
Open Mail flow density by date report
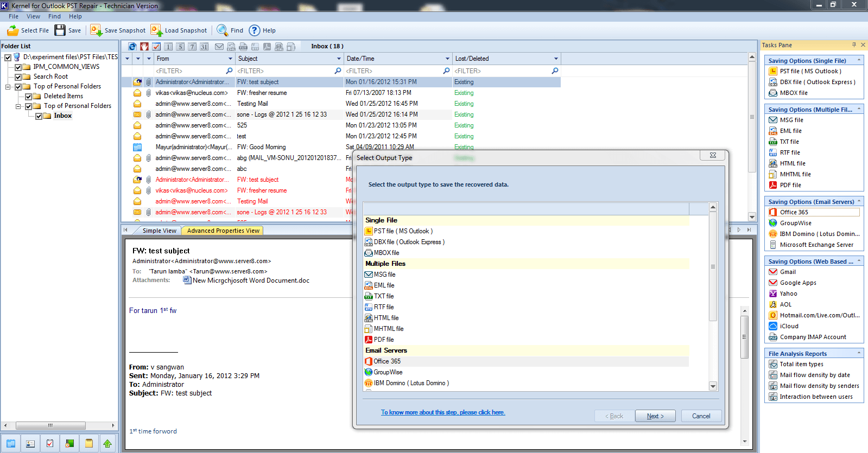809,375
